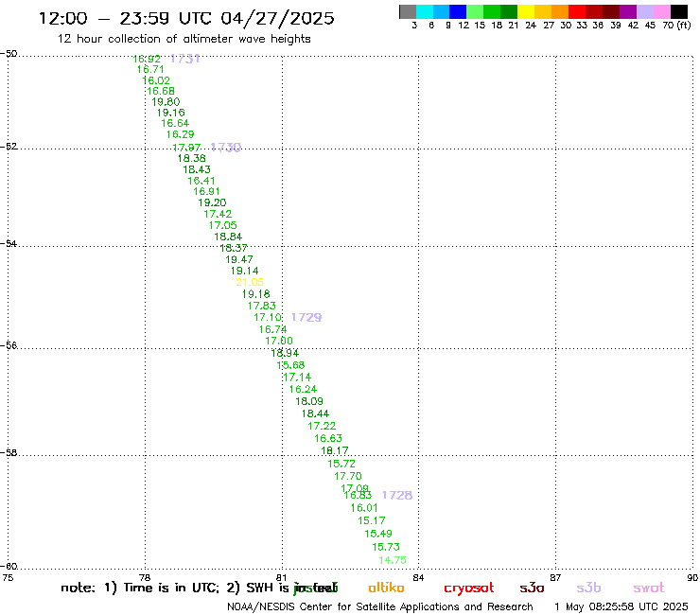700x615 pixels.
Task: Select the 18.94 wave height reading
Action: [x=285, y=353]
